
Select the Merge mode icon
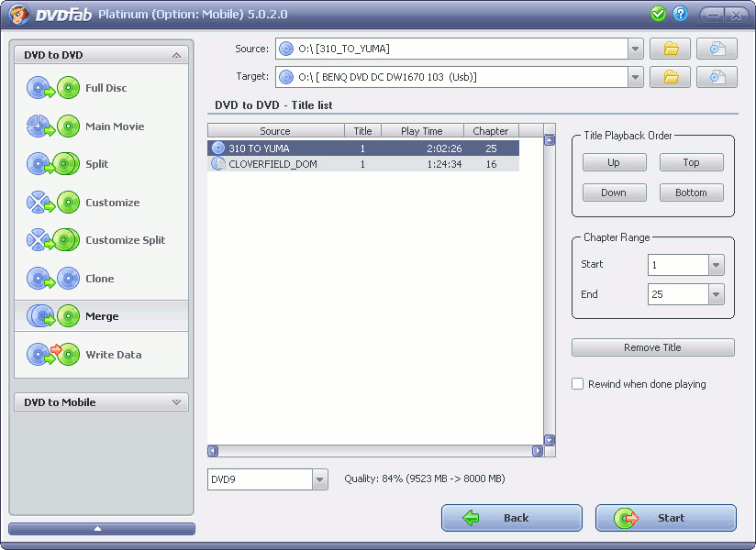pos(53,316)
